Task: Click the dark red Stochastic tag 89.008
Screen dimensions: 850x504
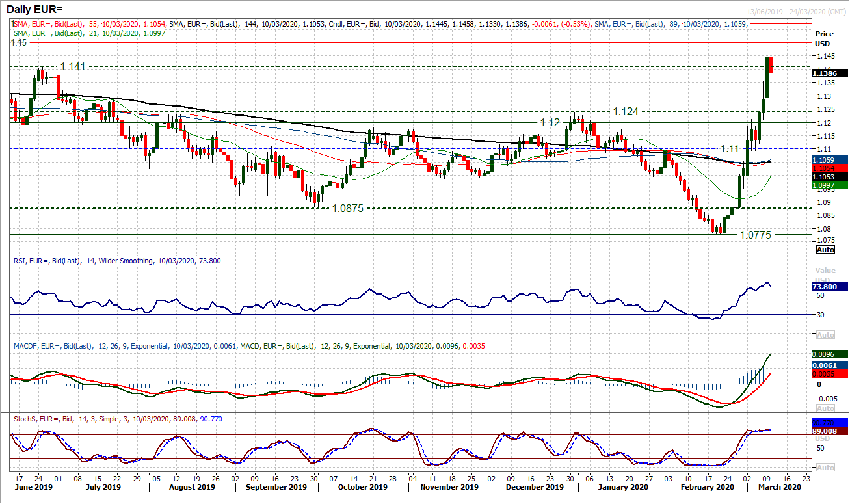Action: [x=830, y=431]
